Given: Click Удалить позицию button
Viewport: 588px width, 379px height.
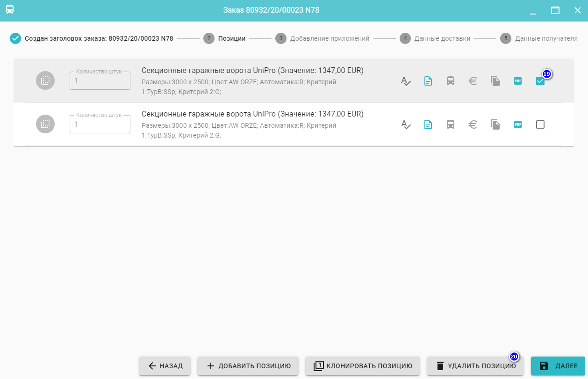Looking at the screenshot, I should point(475,366).
